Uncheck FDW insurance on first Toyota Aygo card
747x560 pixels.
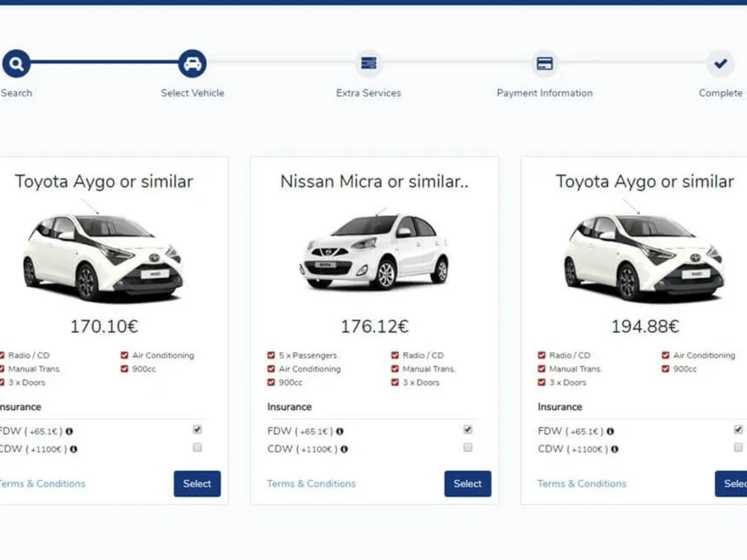click(x=196, y=429)
